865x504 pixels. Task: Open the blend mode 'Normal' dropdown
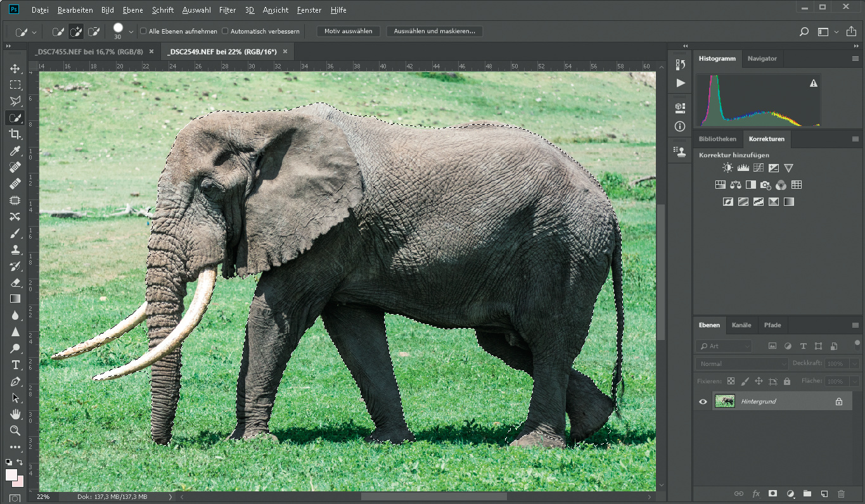(x=741, y=363)
